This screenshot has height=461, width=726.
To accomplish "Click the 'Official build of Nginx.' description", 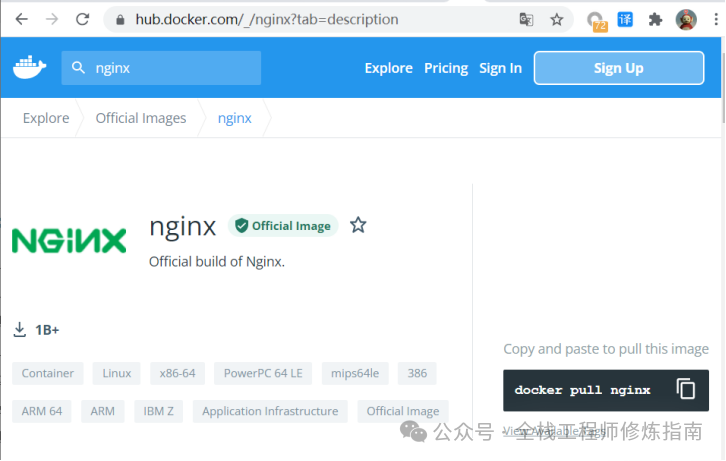I will coord(217,262).
